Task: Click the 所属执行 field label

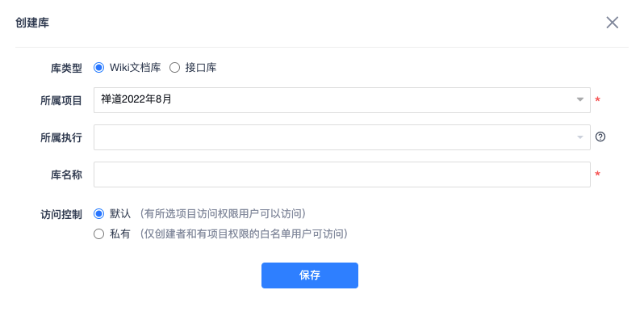Action: [61, 137]
